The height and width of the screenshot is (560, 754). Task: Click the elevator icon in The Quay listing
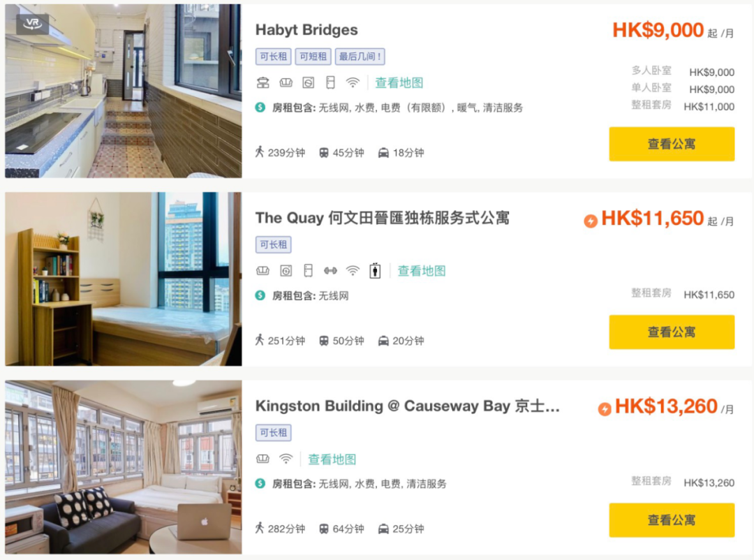[x=375, y=271]
